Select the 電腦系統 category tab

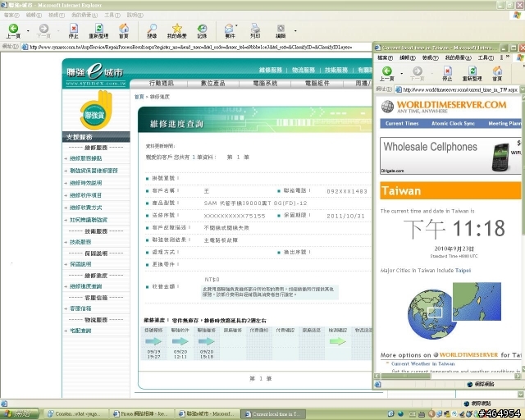(265, 83)
